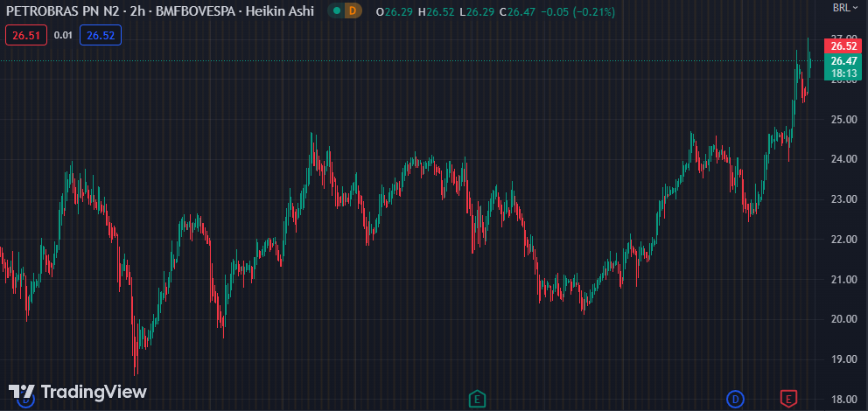Image resolution: width=868 pixels, height=411 pixels.
Task: Click the green E earnings marker
Action: tap(477, 398)
